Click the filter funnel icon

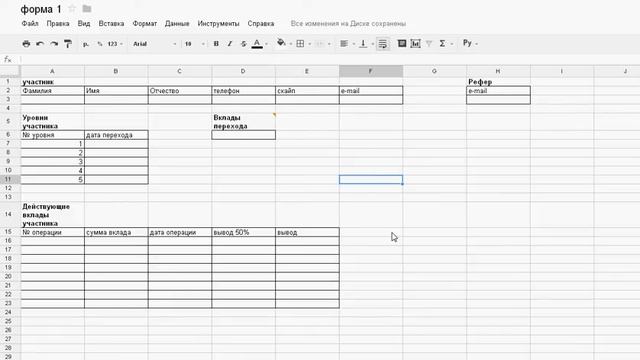(429, 43)
